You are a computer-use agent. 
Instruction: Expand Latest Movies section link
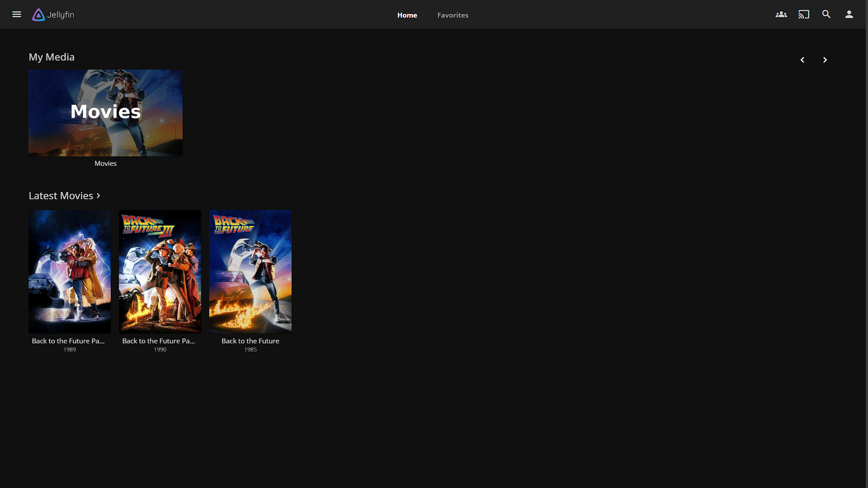tap(65, 196)
